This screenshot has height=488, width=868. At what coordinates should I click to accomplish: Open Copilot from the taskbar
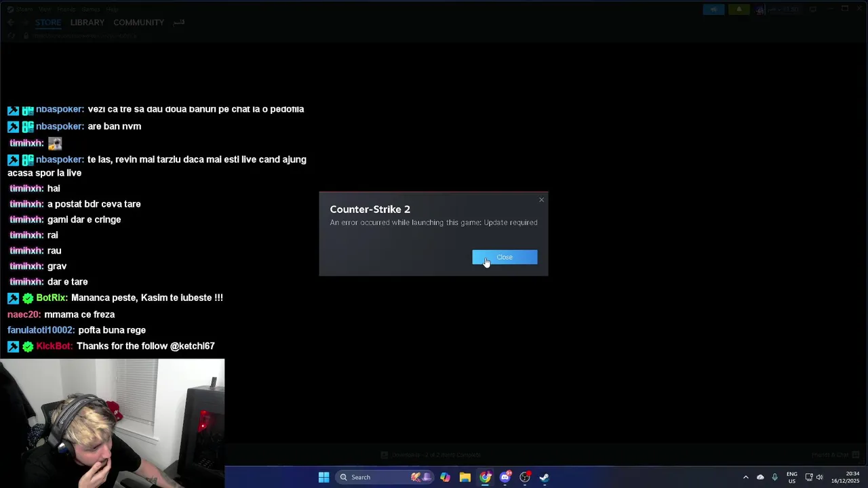point(445,477)
